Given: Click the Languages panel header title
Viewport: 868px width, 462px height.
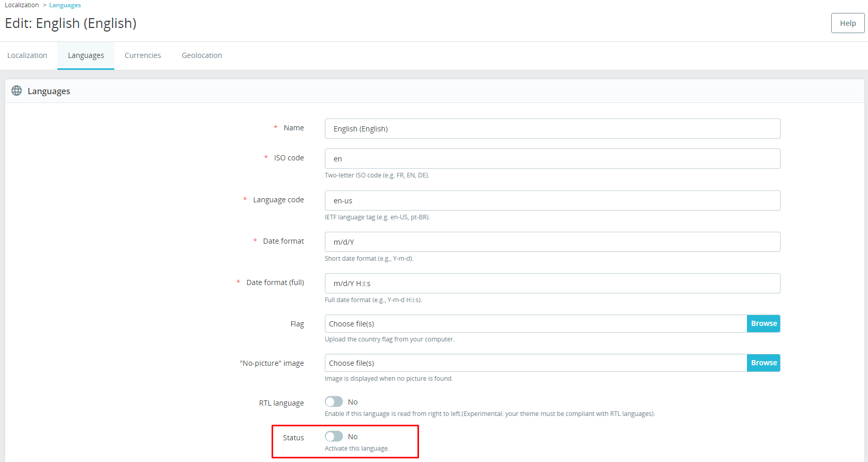Looking at the screenshot, I should tap(49, 91).
